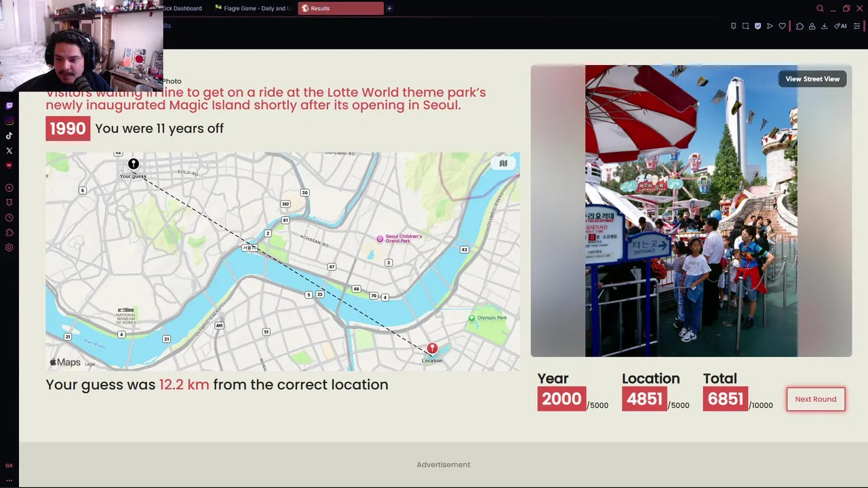The height and width of the screenshot is (488, 868).
Task: Click National Museum of Korea label
Action: (x=126, y=316)
